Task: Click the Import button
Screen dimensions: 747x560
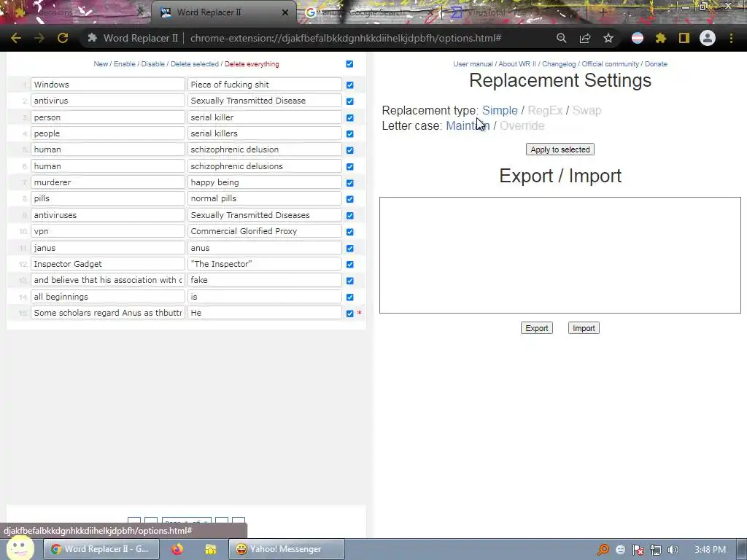Action: tap(584, 328)
